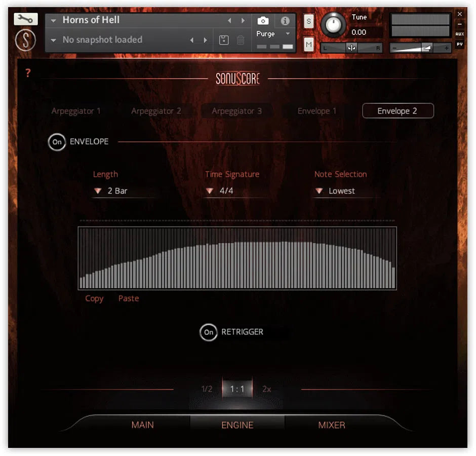Switch to the Envelope 1 tab

click(x=318, y=111)
